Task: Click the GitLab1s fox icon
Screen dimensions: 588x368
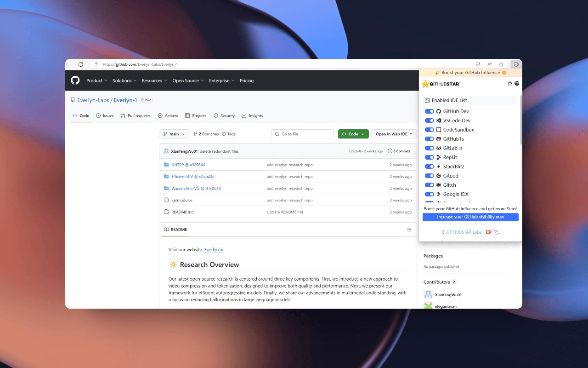Action: pyautogui.click(x=439, y=148)
